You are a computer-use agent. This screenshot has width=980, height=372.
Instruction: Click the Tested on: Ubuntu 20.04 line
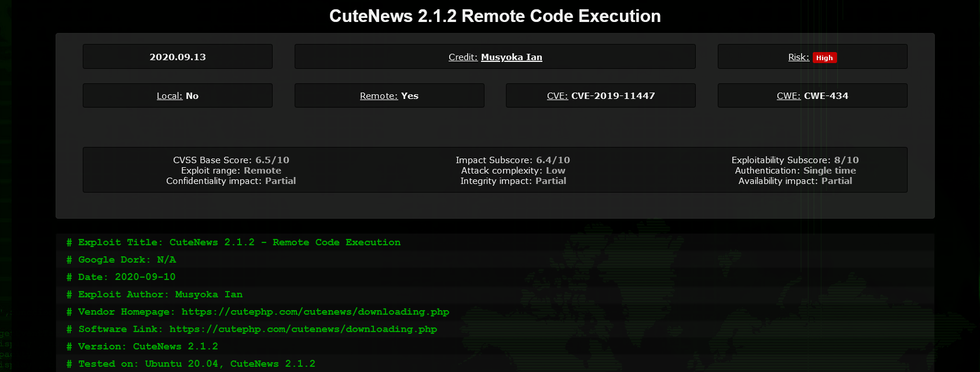[191, 364]
